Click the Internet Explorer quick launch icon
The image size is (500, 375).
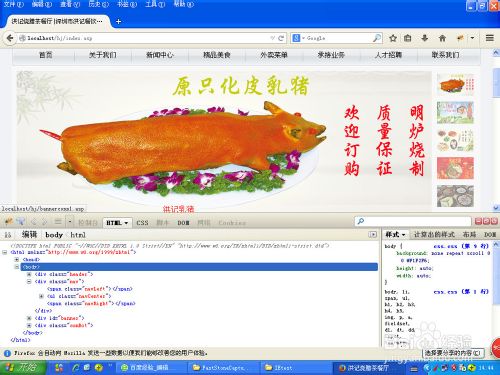coord(76,368)
